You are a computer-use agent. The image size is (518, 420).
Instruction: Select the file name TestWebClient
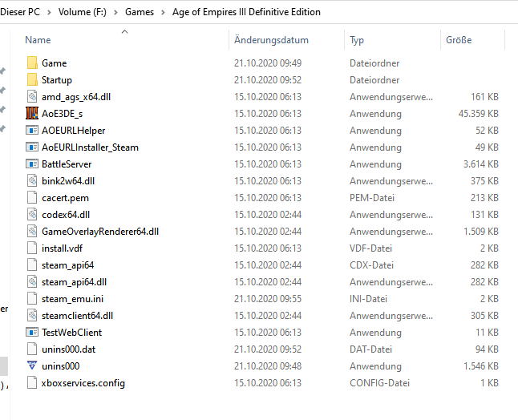71,333
